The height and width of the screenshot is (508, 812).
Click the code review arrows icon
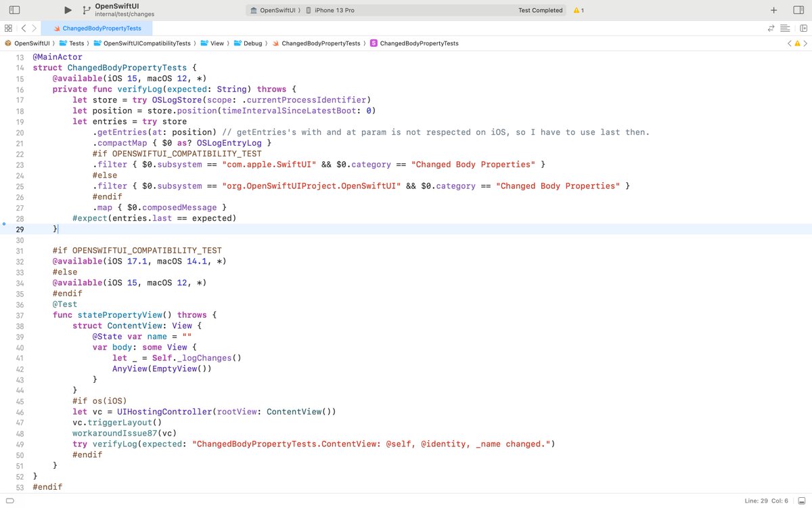(771, 28)
